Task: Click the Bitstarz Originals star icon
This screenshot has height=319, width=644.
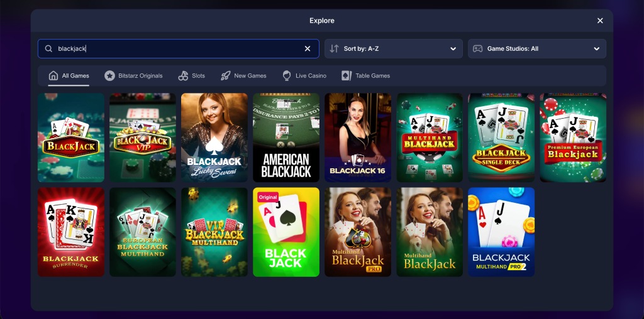Action: click(x=109, y=75)
